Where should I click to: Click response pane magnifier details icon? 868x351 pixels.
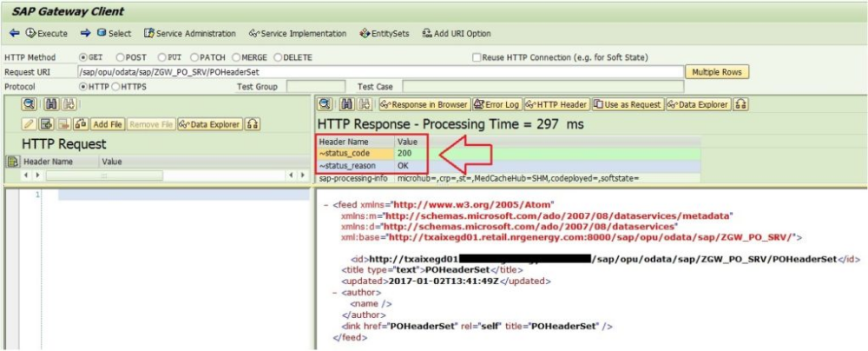point(325,104)
